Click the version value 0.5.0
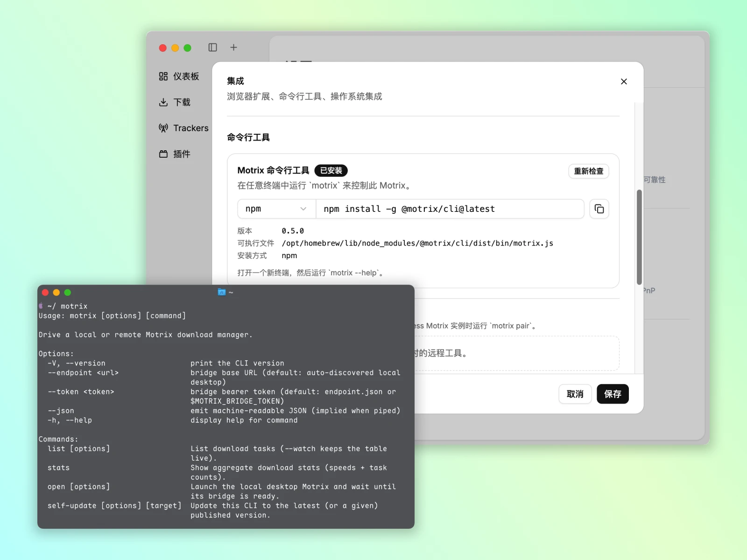Image resolution: width=747 pixels, height=560 pixels. (x=293, y=231)
